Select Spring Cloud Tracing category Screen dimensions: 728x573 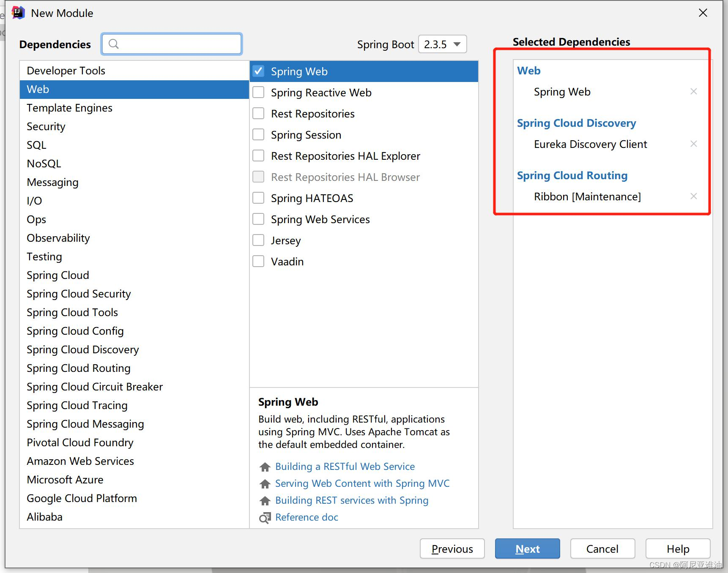click(134, 405)
